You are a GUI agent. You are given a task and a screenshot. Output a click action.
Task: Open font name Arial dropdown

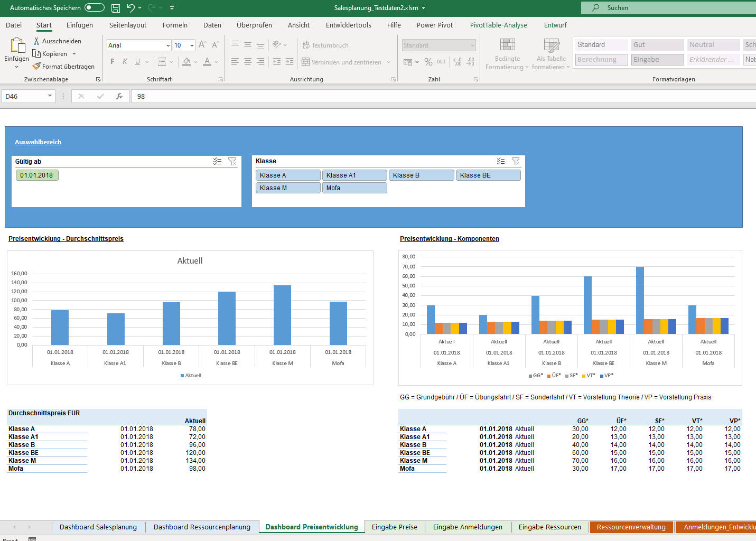click(168, 45)
